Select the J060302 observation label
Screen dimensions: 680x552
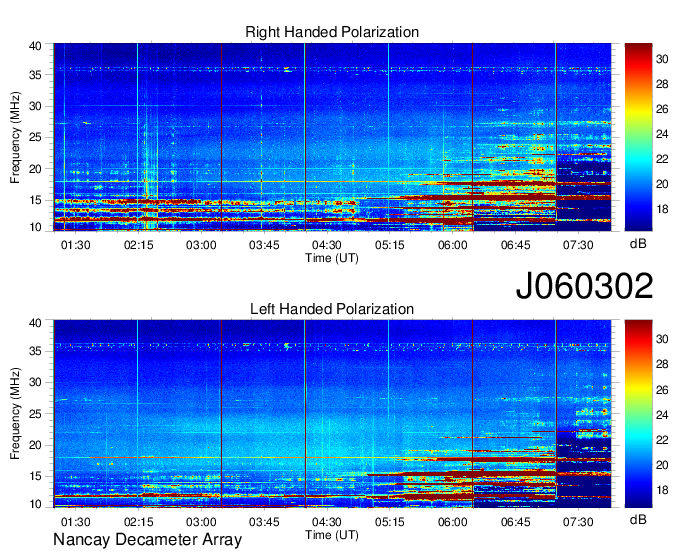(x=584, y=286)
